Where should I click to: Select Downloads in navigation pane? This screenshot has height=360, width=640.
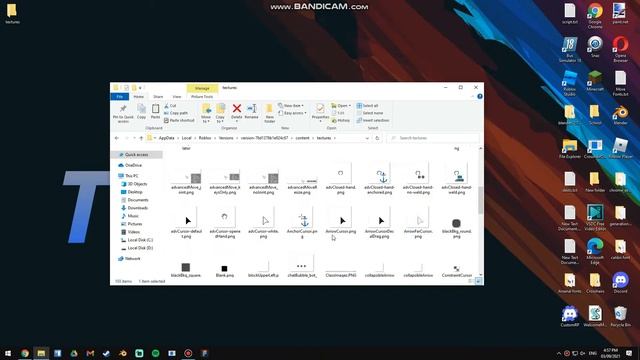point(138,208)
